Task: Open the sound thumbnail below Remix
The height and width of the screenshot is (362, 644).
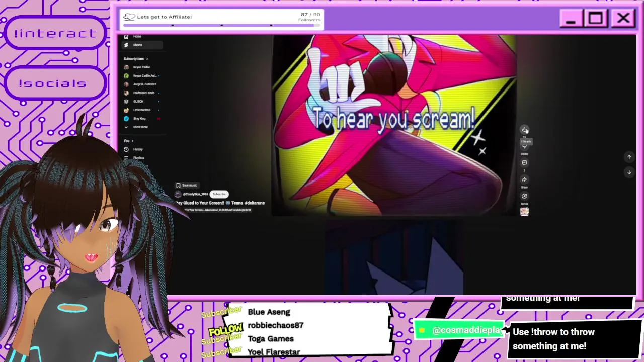Action: [524, 212]
